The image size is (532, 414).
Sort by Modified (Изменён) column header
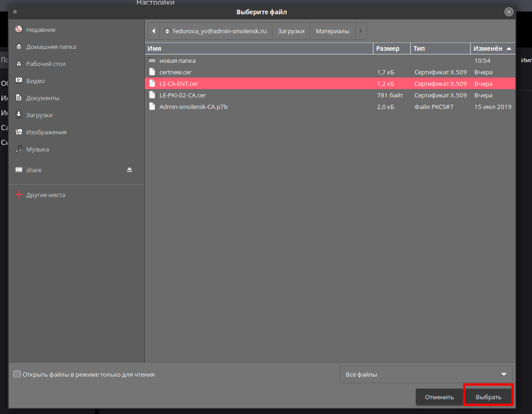click(492, 48)
